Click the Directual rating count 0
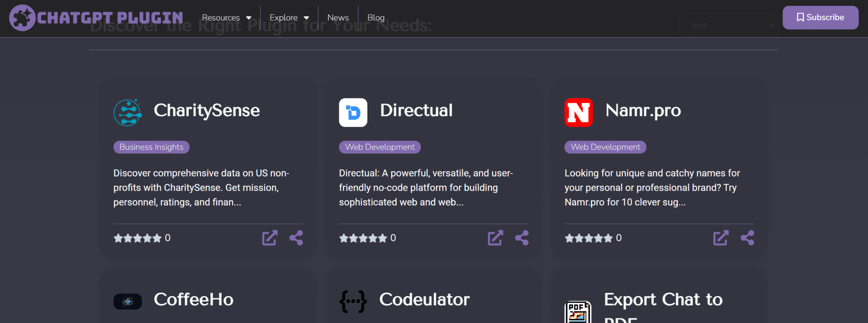 coord(393,238)
